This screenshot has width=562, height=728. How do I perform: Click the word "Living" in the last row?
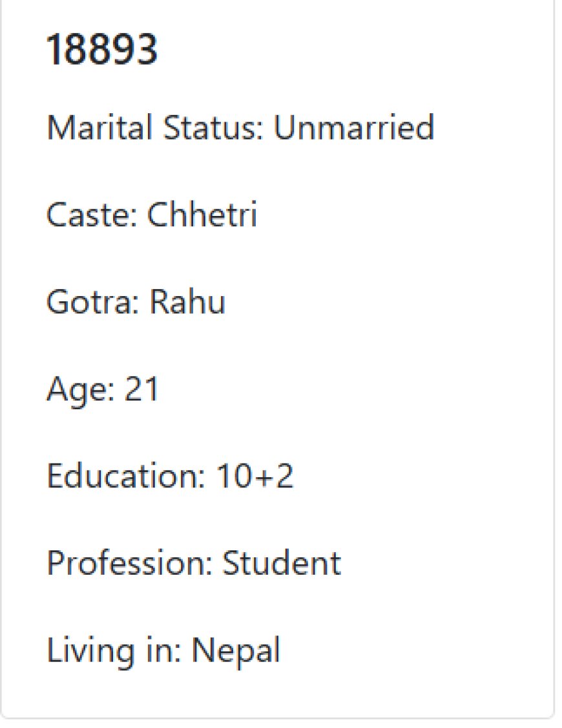pyautogui.click(x=91, y=651)
